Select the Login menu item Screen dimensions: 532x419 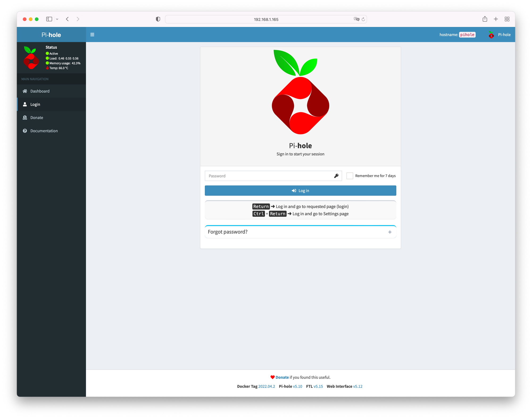(x=51, y=104)
